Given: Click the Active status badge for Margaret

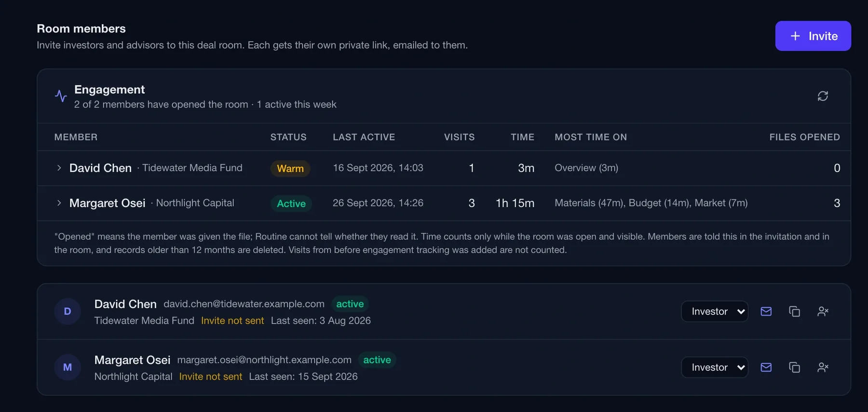Looking at the screenshot, I should (x=291, y=204).
